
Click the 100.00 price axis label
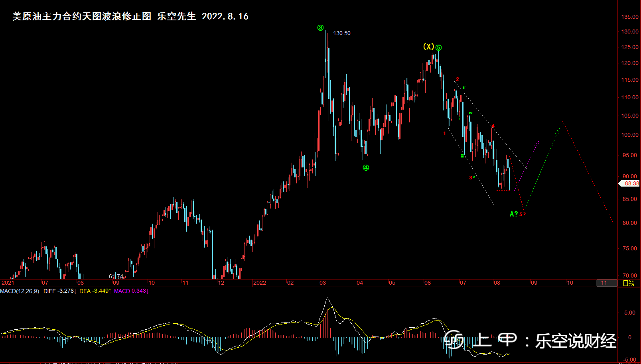[x=630, y=135]
